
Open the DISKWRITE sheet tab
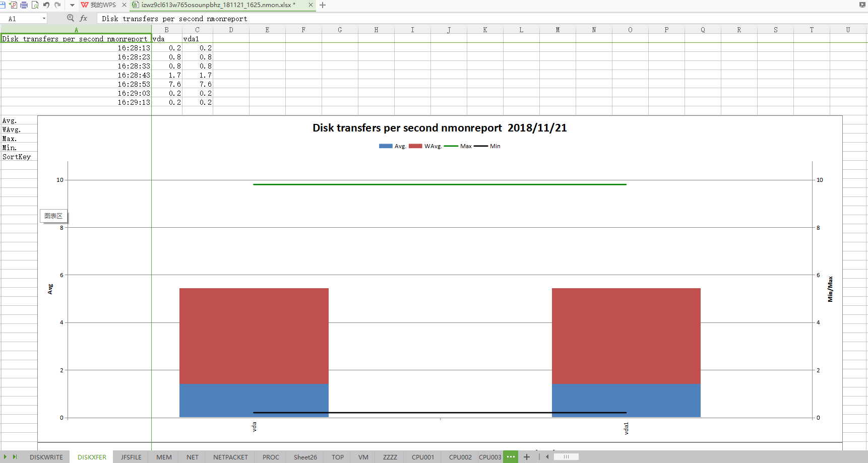point(46,457)
